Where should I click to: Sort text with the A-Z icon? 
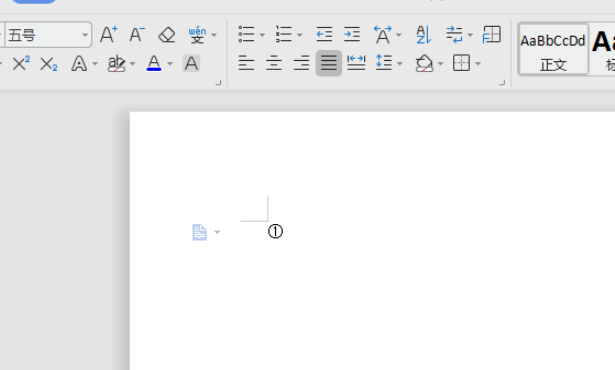tap(424, 35)
